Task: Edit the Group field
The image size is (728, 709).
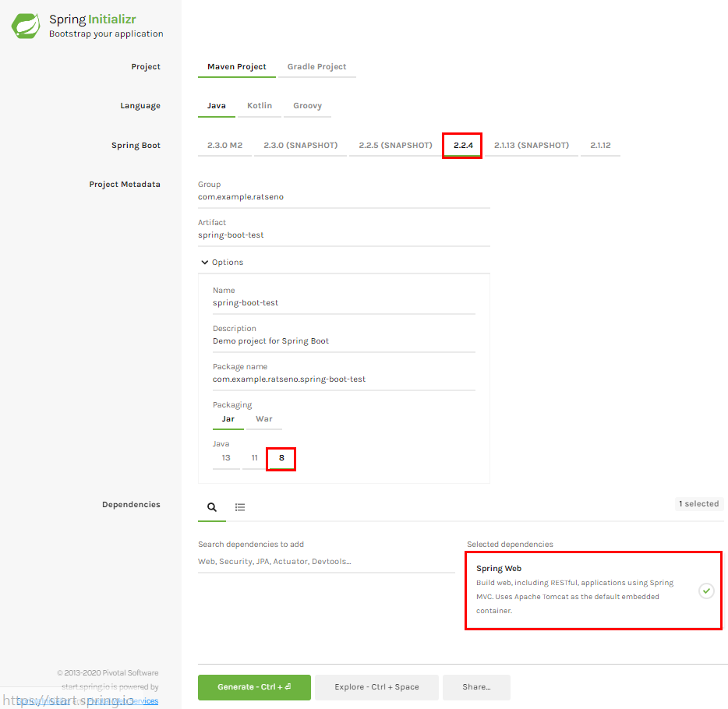Action: [x=344, y=197]
